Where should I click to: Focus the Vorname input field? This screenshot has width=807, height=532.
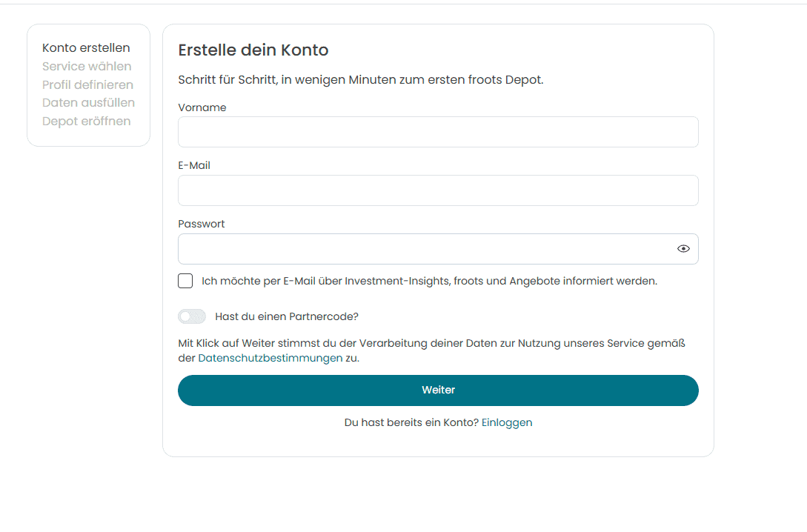click(x=437, y=132)
